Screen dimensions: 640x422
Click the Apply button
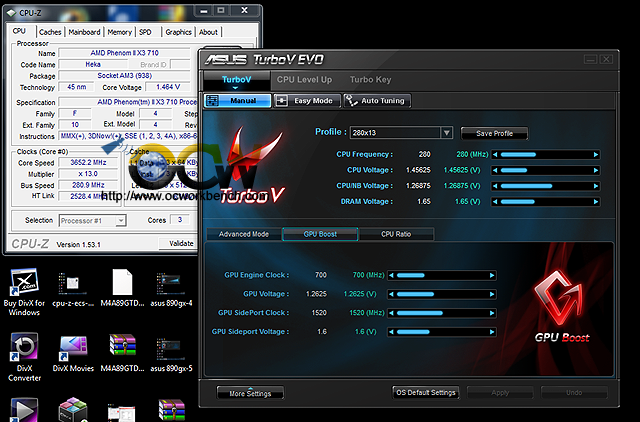tap(500, 393)
